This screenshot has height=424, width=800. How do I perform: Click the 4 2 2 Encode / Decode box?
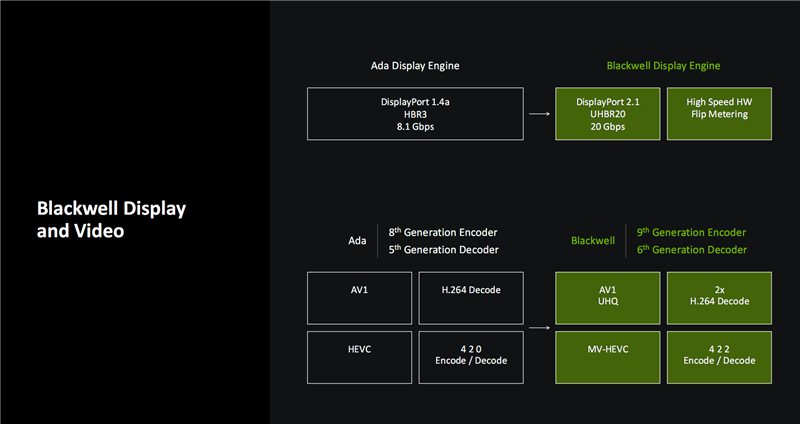[x=719, y=357]
